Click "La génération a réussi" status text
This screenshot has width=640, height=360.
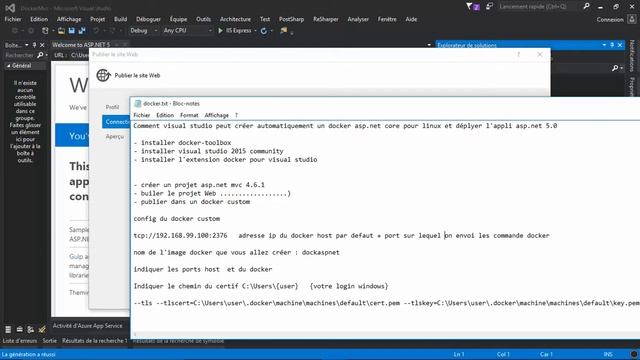(29, 354)
